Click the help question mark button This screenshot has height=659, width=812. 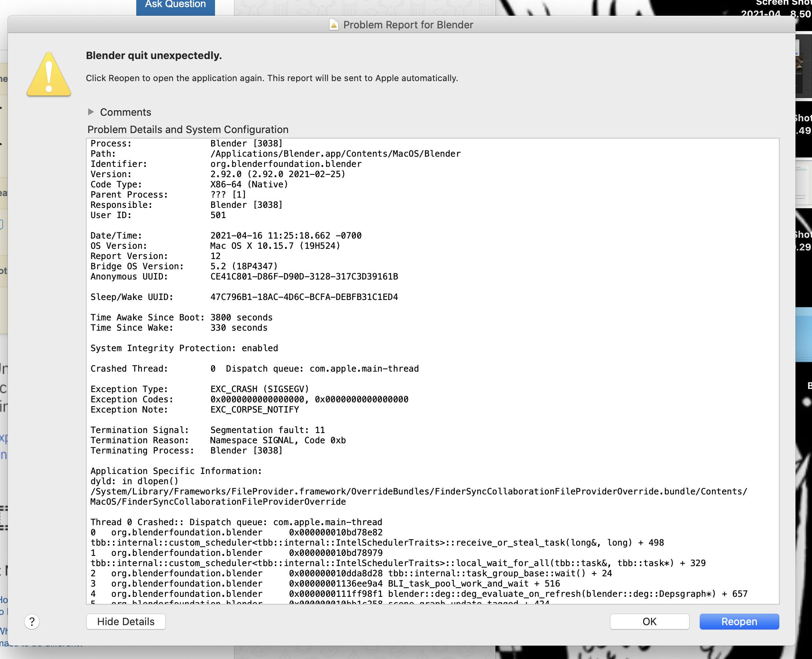pos(33,621)
